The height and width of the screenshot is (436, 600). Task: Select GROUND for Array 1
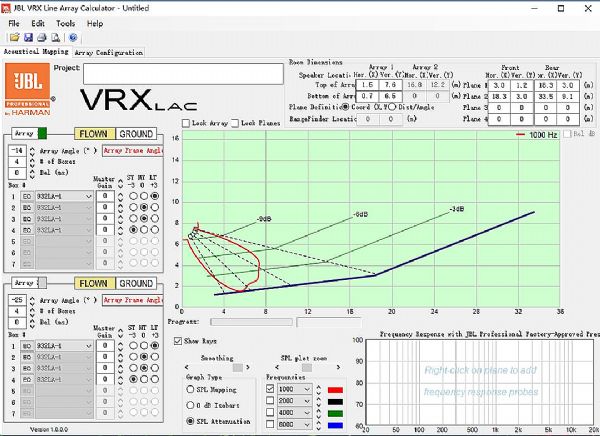tap(136, 134)
